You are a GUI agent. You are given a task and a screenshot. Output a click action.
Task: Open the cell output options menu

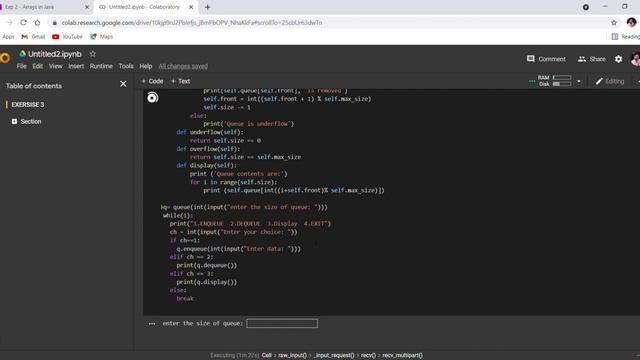click(152, 324)
